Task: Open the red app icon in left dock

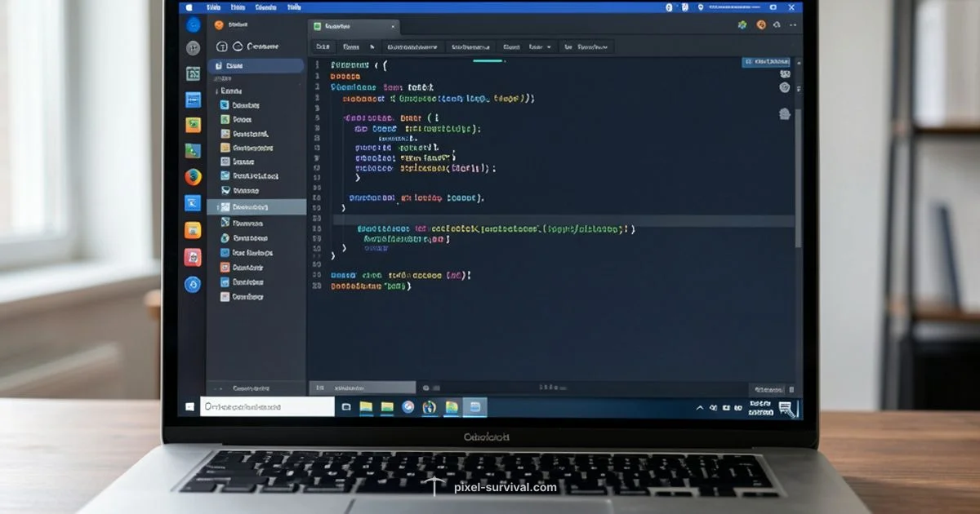Action: click(x=193, y=257)
